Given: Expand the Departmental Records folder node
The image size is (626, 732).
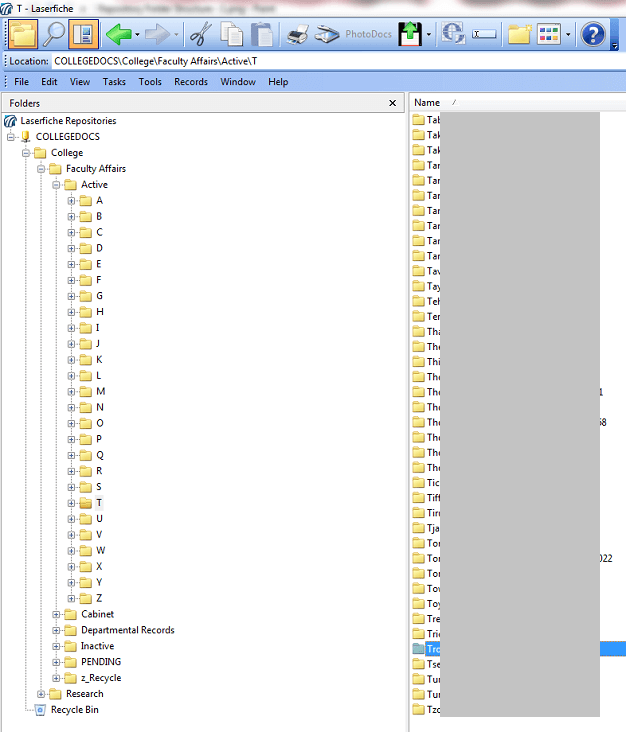Looking at the screenshot, I should coord(56,631).
